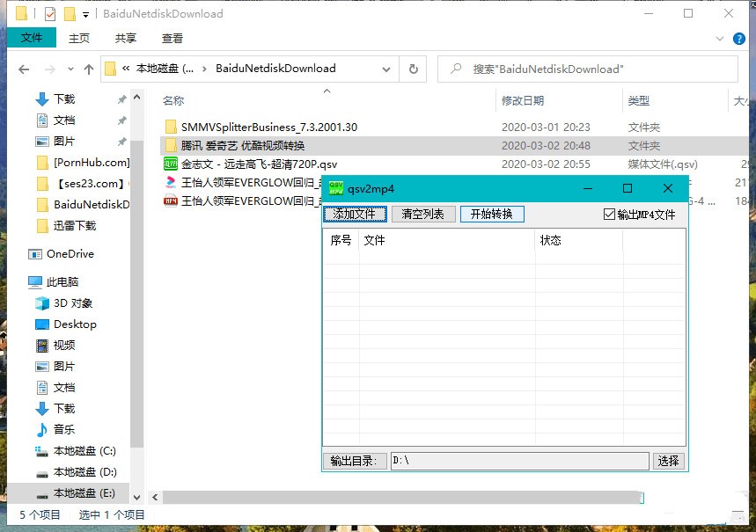This screenshot has height=532, width=756.
Task: Click the output directory field showing D:\
Action: pos(519,461)
